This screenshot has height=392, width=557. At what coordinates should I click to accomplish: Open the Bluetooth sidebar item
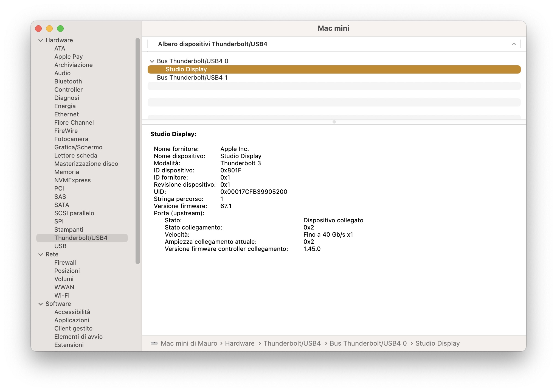[68, 82]
